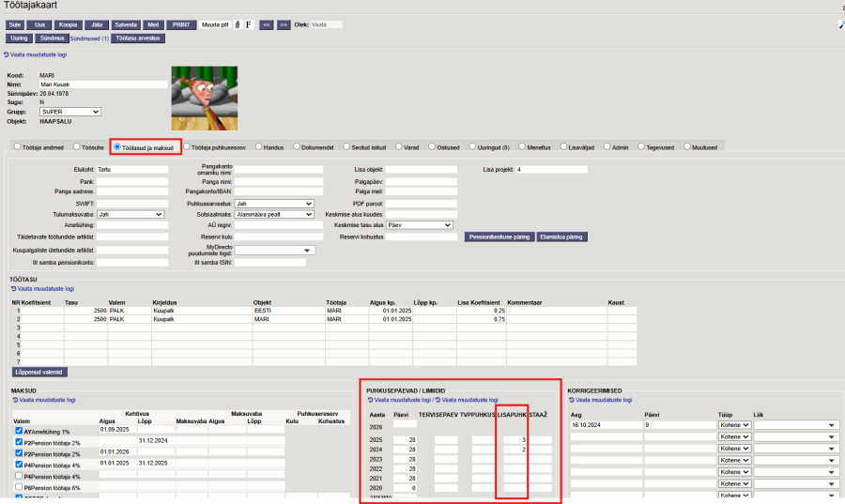Open the Keskmise tasu alus dropdown

[420, 225]
